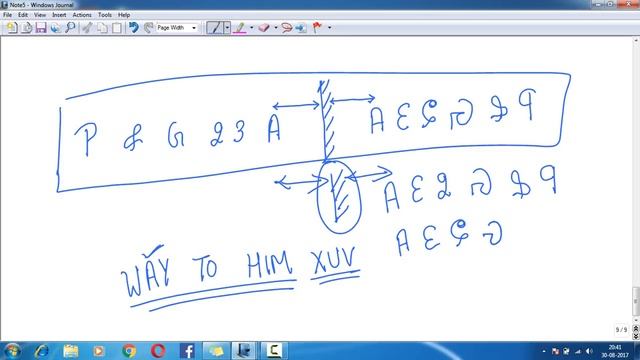640x360 pixels.
Task: Open the File menu
Action: pos(7,15)
